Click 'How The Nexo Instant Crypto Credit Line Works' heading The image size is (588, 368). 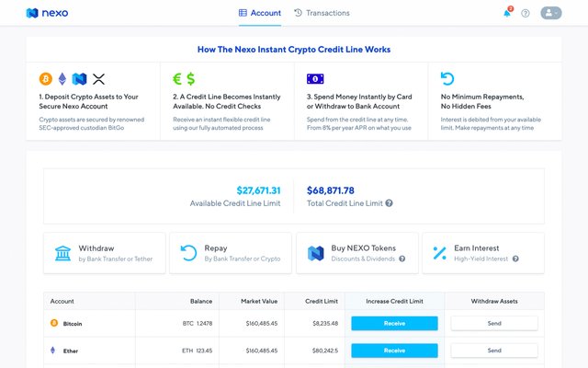(x=294, y=50)
